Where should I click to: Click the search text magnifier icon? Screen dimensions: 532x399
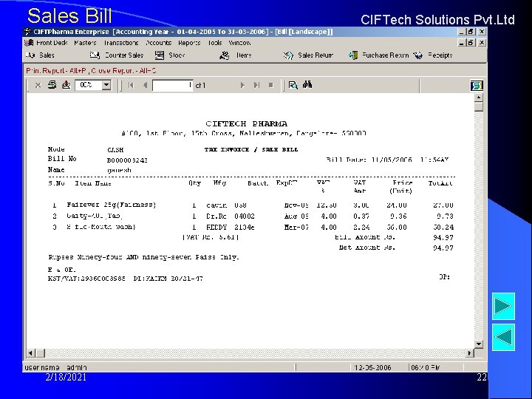point(293,85)
